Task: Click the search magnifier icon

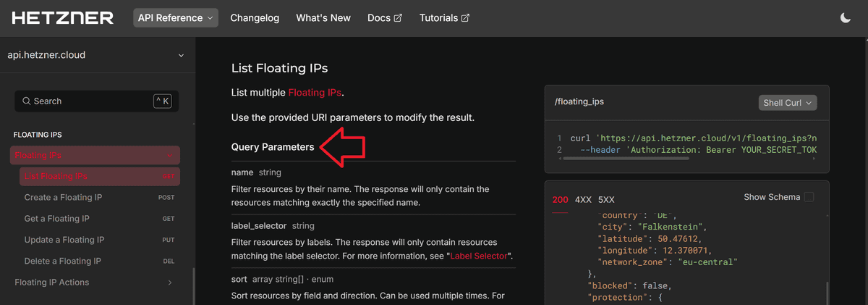Action: pyautogui.click(x=27, y=101)
